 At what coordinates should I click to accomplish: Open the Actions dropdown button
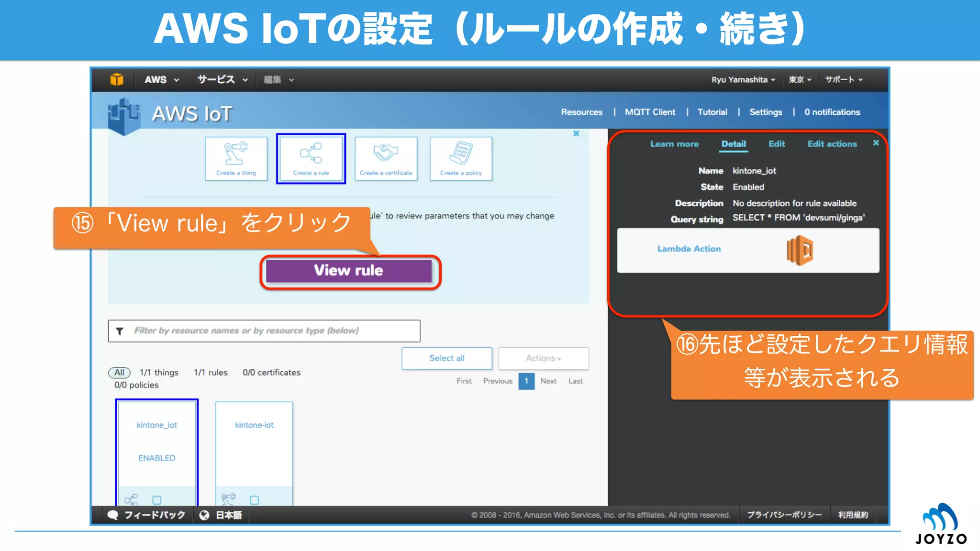tap(543, 358)
